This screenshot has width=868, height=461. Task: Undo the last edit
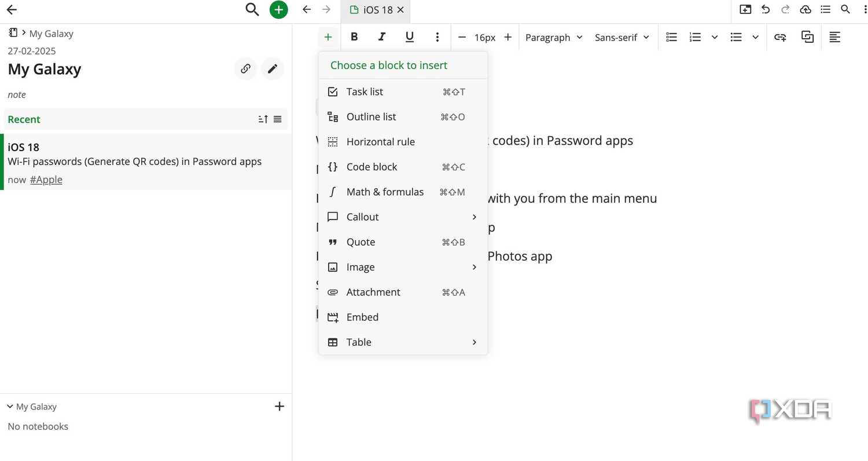(766, 9)
